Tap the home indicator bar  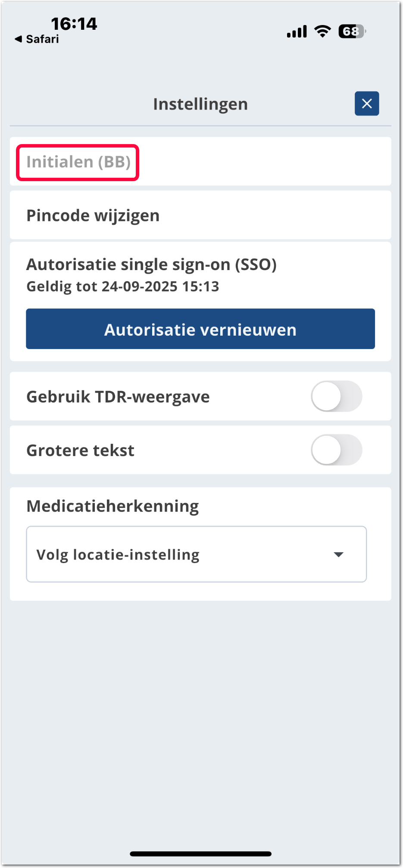pyautogui.click(x=201, y=854)
